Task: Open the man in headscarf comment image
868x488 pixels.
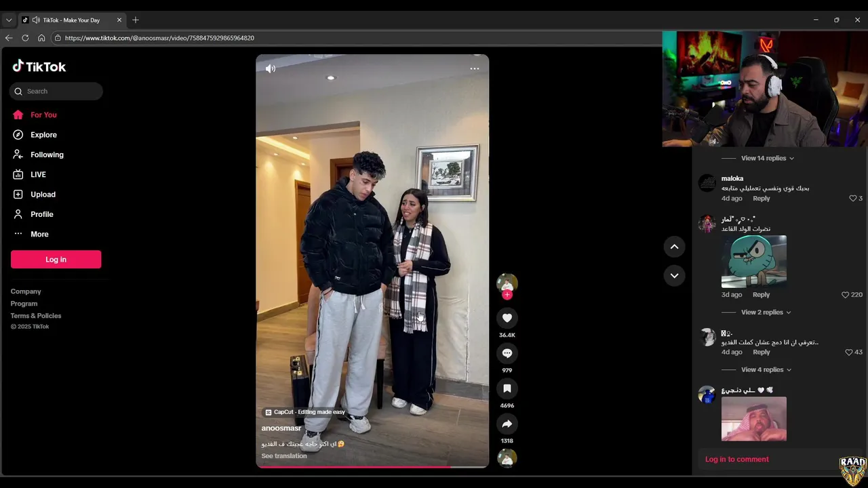Action: click(754, 419)
